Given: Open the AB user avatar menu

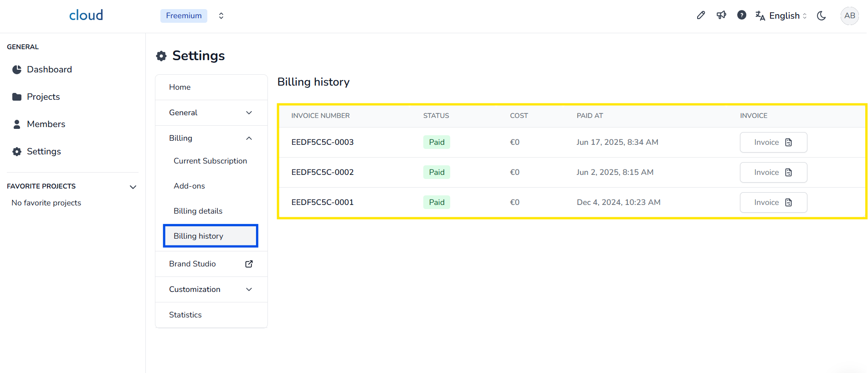Looking at the screenshot, I should [849, 16].
